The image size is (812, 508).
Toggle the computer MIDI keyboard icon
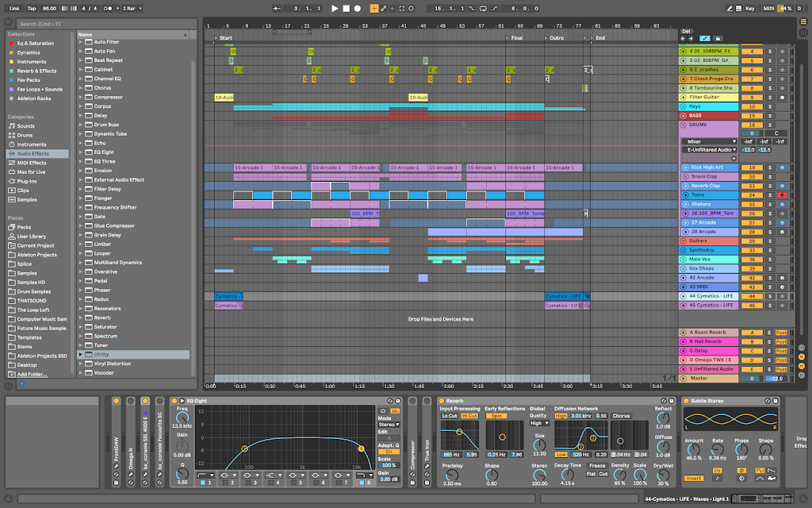[x=738, y=8]
